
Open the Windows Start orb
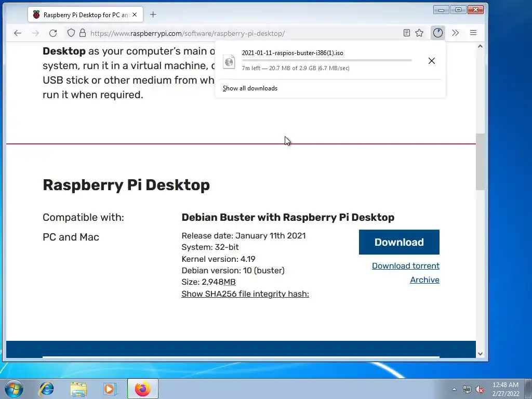click(x=14, y=389)
